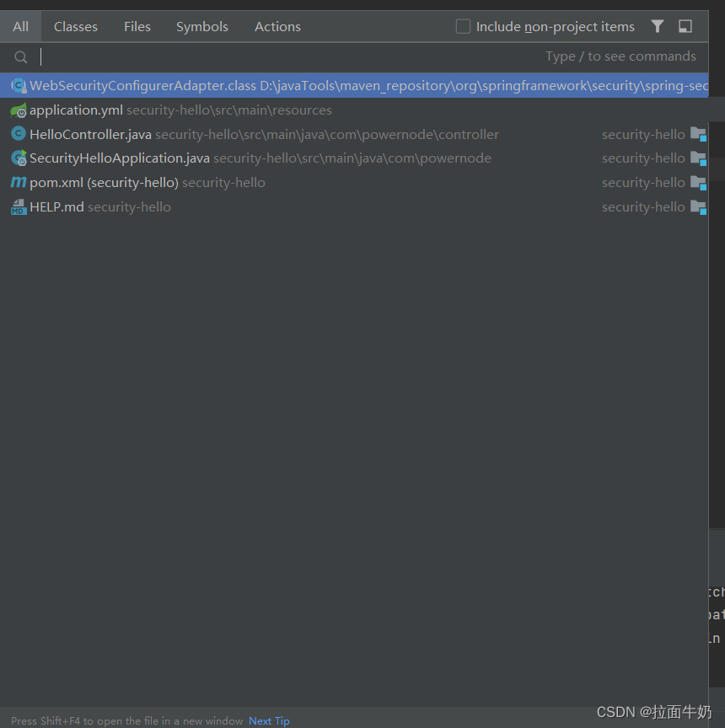The height and width of the screenshot is (728, 725).
Task: Open HELP.md result
Action: (x=354, y=206)
